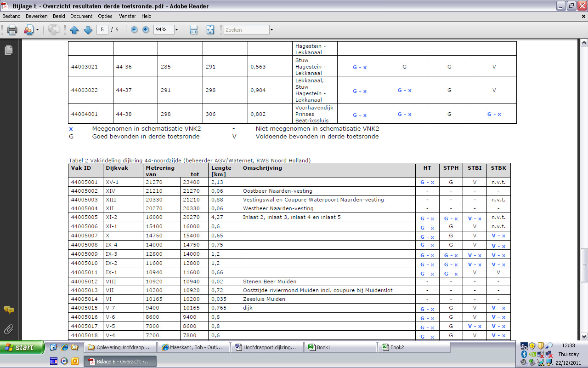Screen dimensions: 588x368
Task: Click the Windows start button
Action: pos(23,347)
